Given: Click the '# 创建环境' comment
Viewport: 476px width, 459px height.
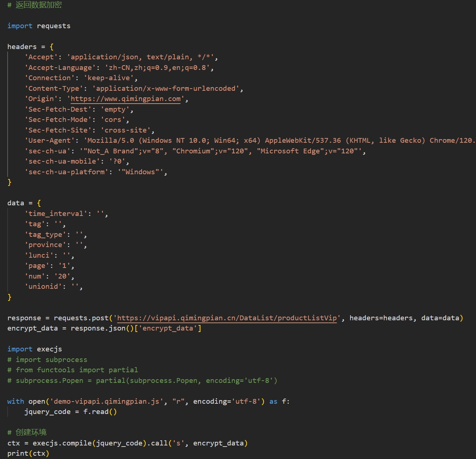Looking at the screenshot, I should tap(27, 433).
